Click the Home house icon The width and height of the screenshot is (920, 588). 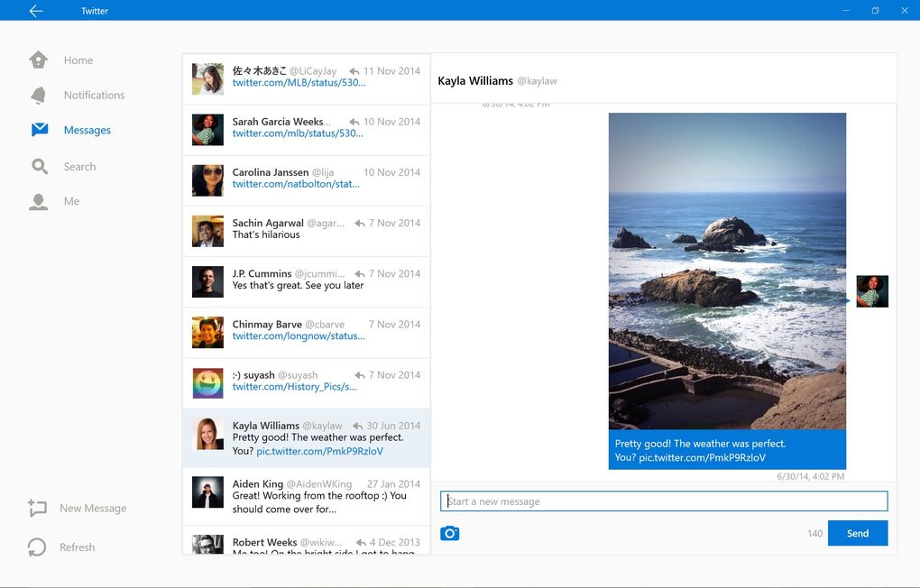coord(39,60)
